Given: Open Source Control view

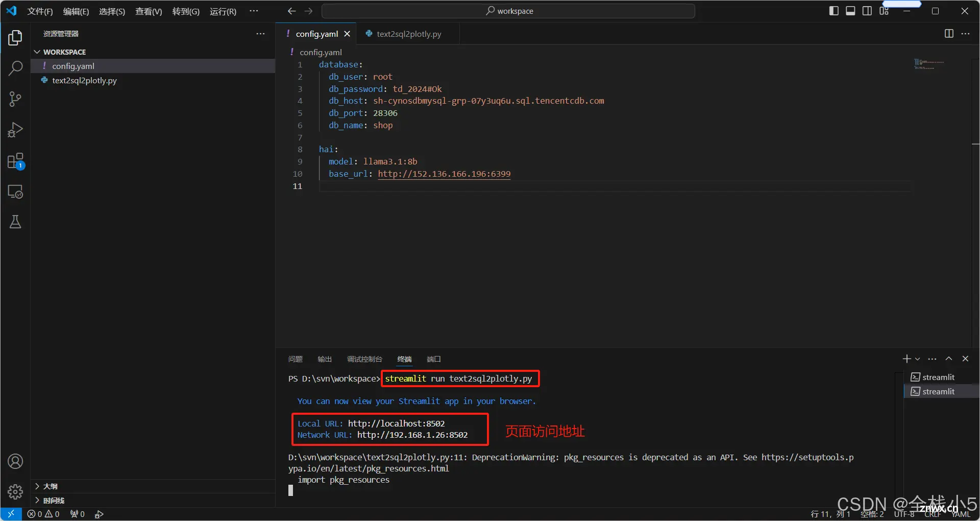Looking at the screenshot, I should (x=15, y=99).
